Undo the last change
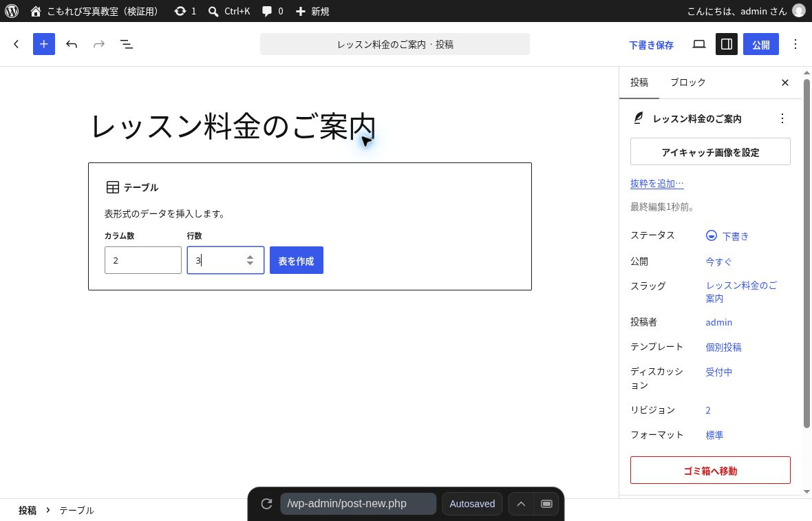Viewport: 812px width, 521px height. click(72, 44)
